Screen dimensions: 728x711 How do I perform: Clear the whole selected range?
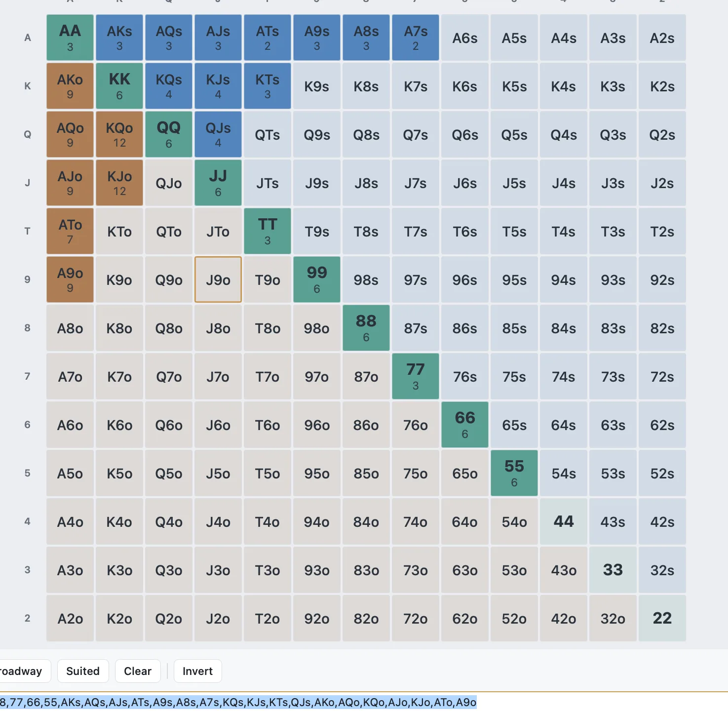138,671
